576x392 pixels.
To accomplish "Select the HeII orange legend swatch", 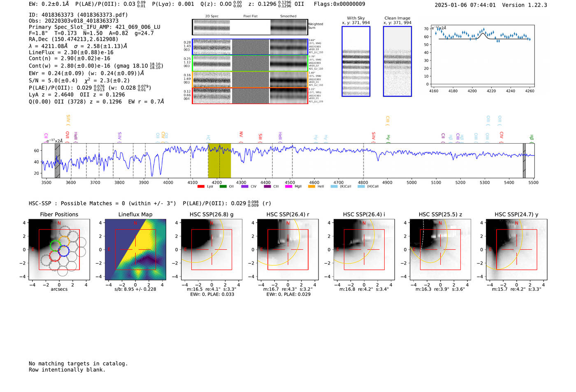I will [x=311, y=186].
